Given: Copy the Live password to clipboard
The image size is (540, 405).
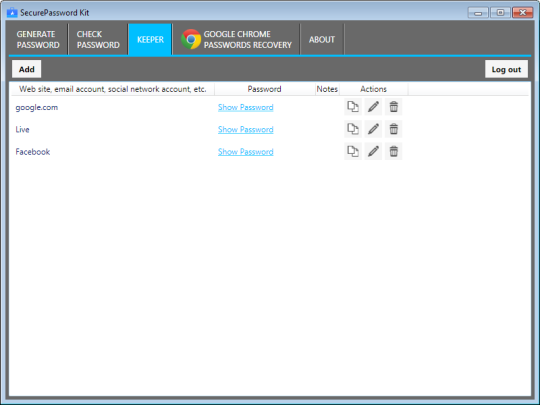Looking at the screenshot, I should pos(353,129).
